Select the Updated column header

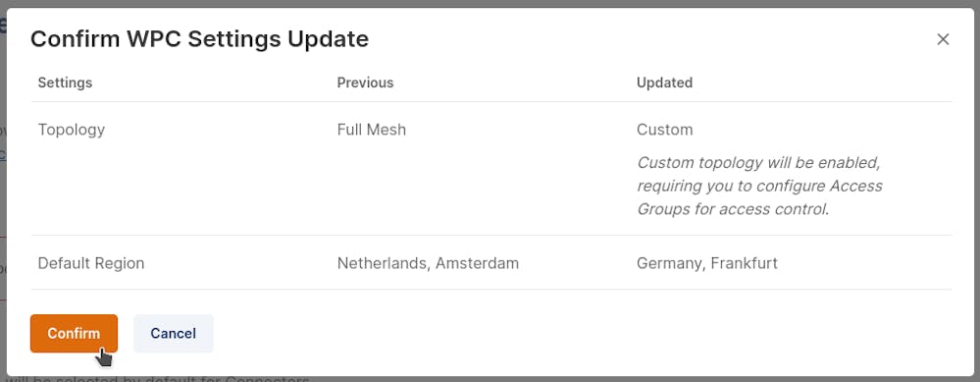pyautogui.click(x=664, y=82)
